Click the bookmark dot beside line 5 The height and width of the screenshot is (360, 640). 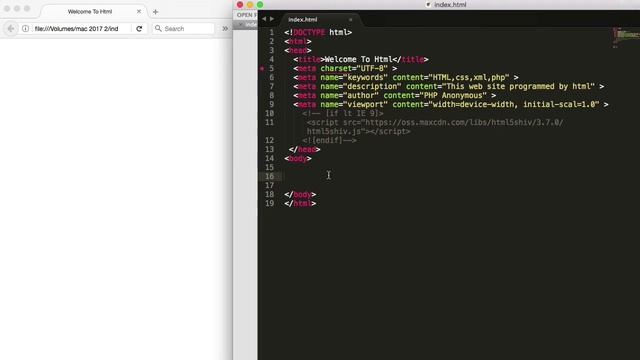click(x=262, y=69)
